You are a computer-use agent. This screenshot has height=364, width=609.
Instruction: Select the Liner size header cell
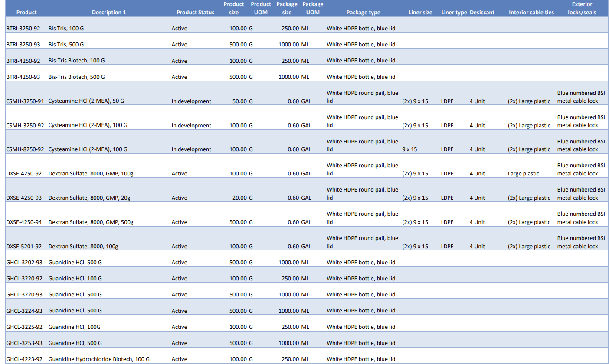420,13
